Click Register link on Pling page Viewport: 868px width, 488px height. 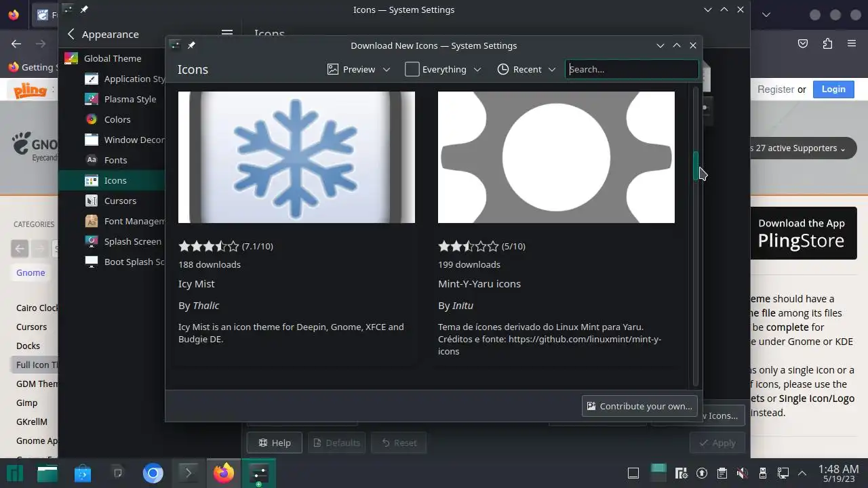(776, 89)
